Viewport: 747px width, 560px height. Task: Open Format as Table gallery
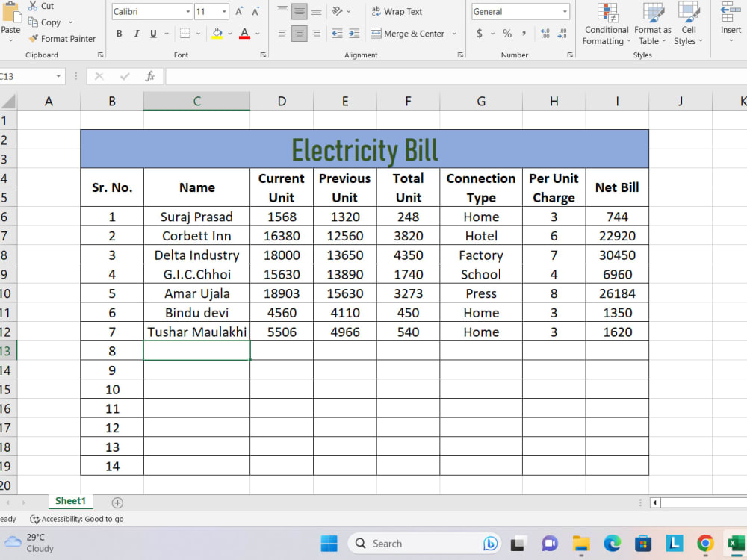coord(653,24)
